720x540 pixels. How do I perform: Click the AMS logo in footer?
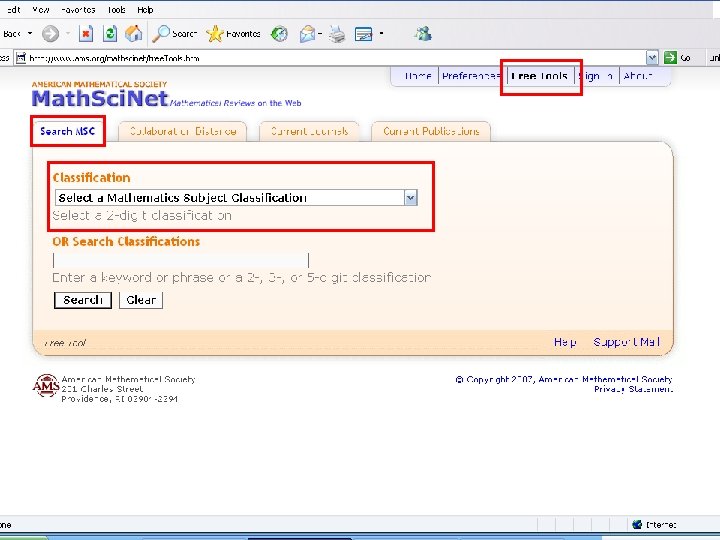click(x=46, y=385)
